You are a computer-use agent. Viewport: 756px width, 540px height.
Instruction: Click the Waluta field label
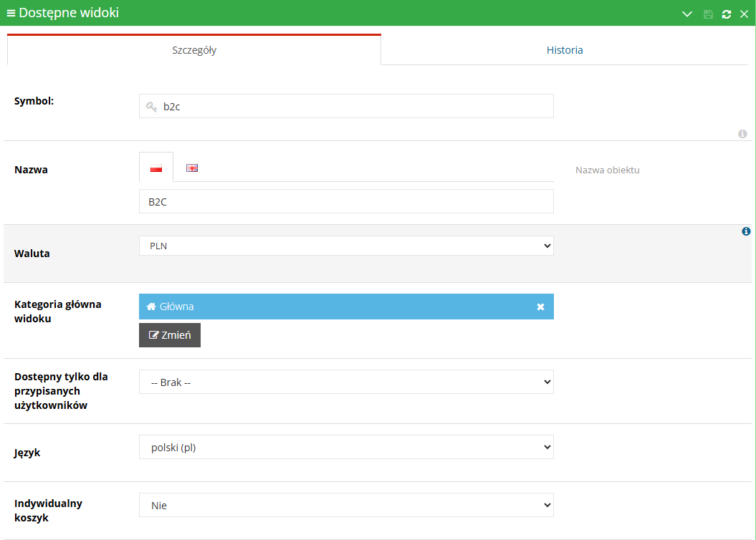(32, 254)
